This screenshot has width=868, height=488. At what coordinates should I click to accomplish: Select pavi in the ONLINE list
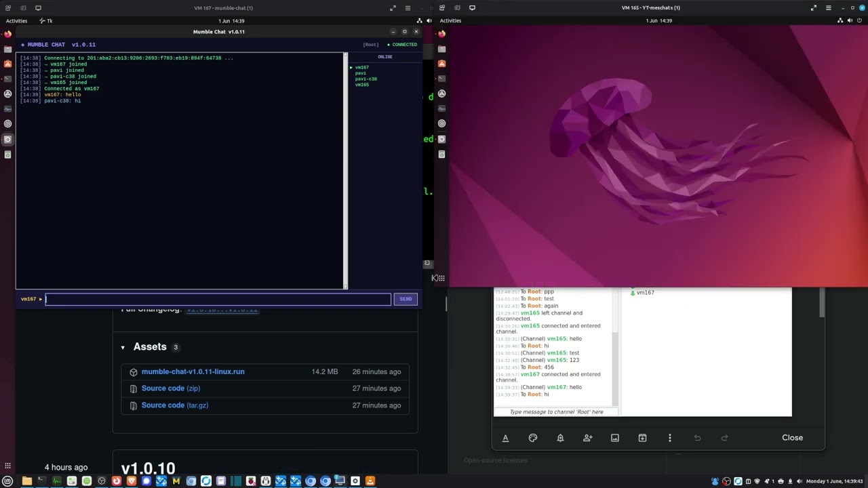361,73
